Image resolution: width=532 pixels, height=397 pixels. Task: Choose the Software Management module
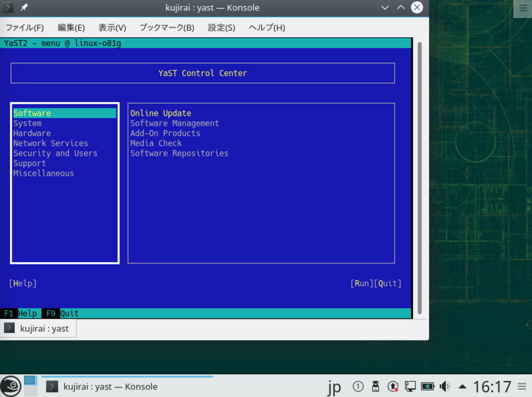coord(175,123)
